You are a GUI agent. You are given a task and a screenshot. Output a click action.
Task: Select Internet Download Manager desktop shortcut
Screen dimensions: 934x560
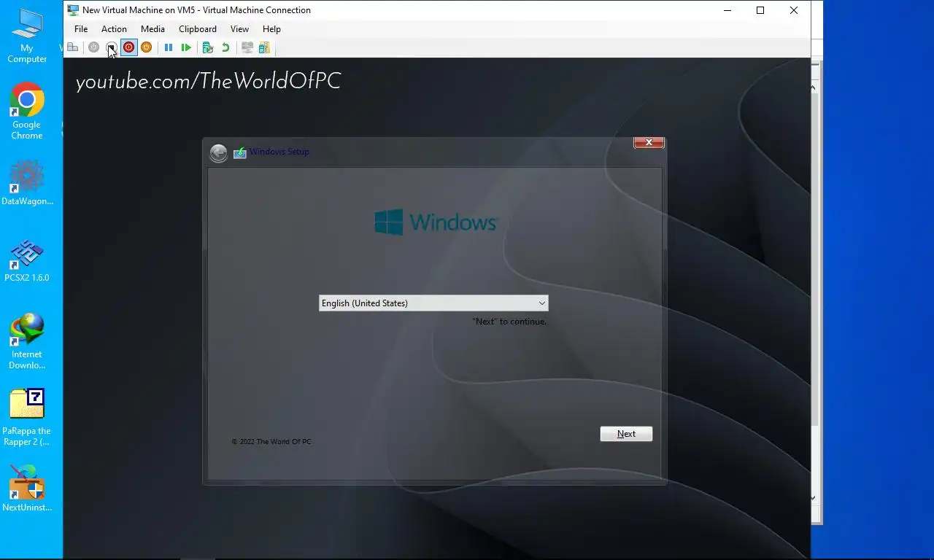pyautogui.click(x=27, y=341)
